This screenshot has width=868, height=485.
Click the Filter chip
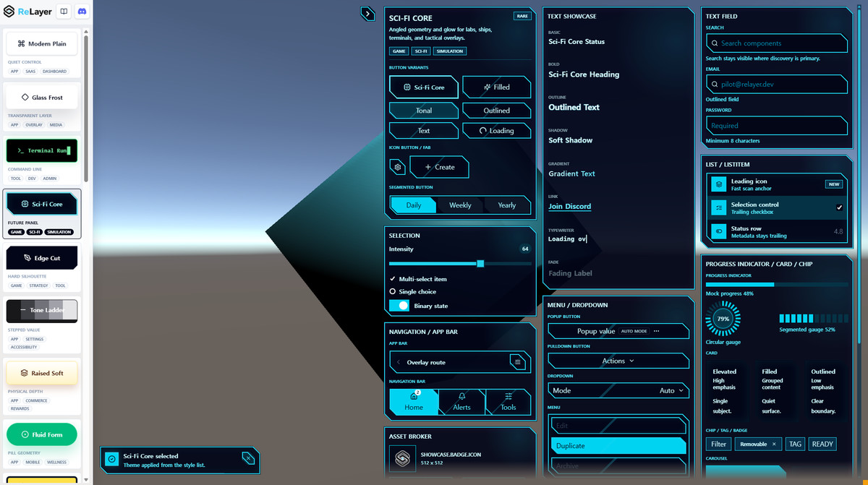(x=718, y=444)
